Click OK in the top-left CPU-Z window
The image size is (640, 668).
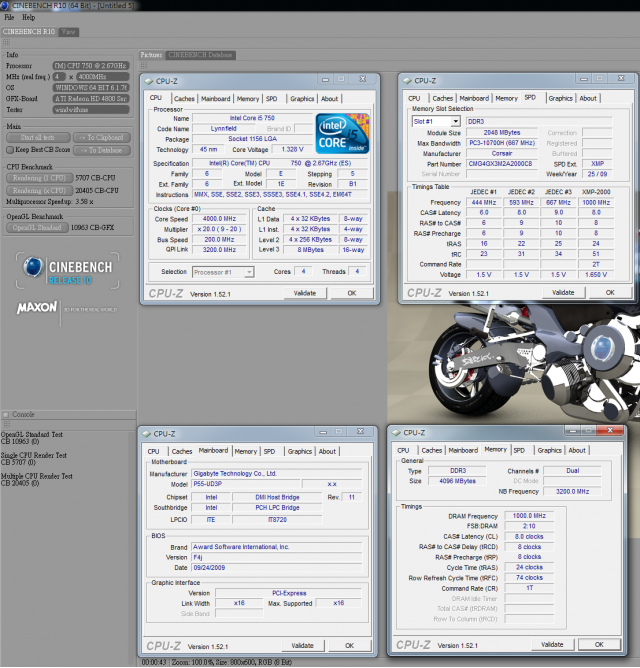[x=352, y=293]
